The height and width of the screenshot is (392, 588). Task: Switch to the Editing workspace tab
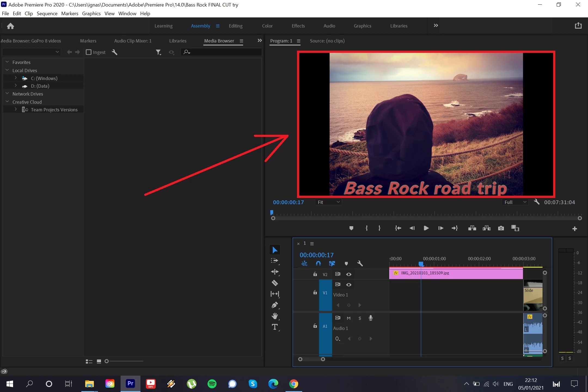click(x=235, y=26)
